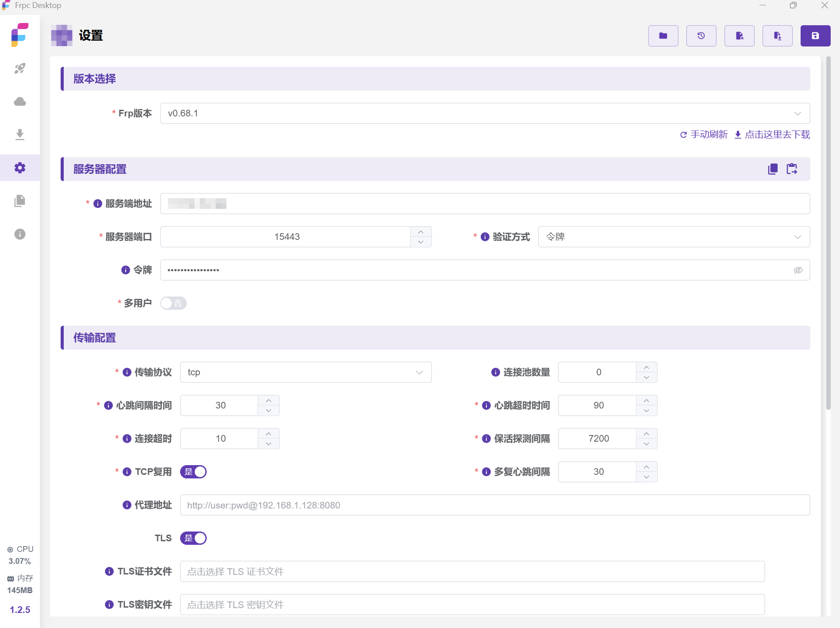The height and width of the screenshot is (628, 840).
Task: Increase the 保活探测间隔 value
Action: click(647, 434)
